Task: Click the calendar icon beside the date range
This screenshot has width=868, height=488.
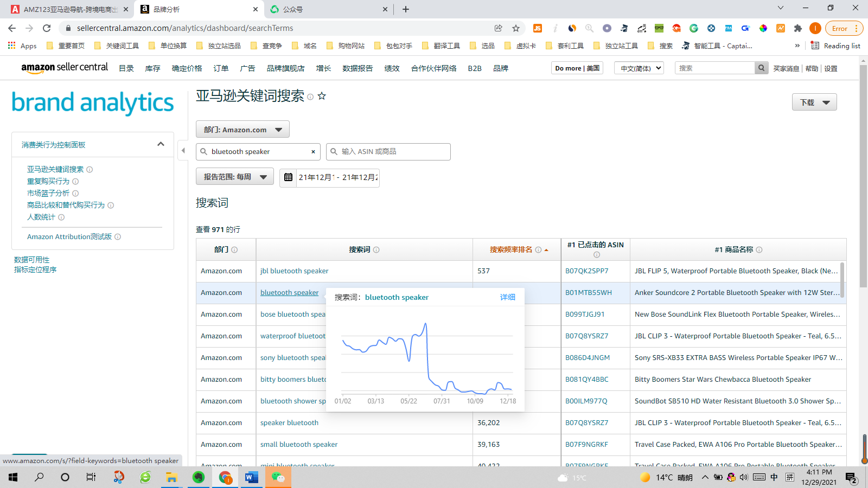Action: coord(288,177)
